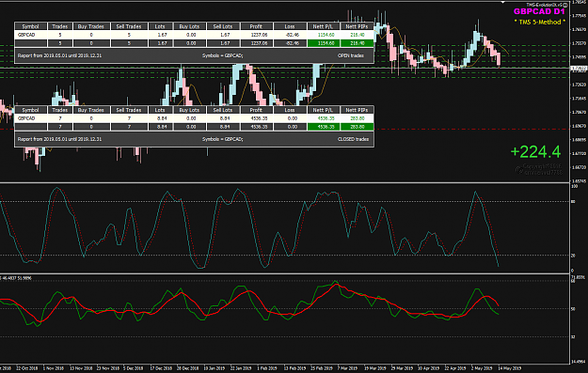Click 'Symbols = GBPCAD;' in CLOSED trades footer

click(x=222, y=139)
